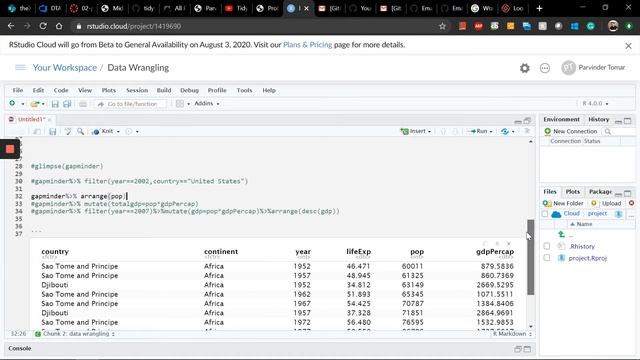Open the R Markdown file type selector

pos(512,334)
